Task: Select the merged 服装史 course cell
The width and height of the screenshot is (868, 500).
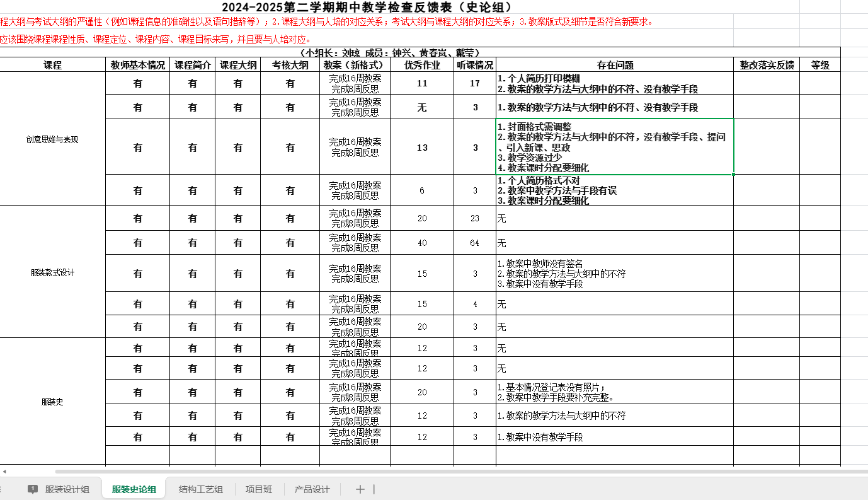Action: [x=52, y=402]
